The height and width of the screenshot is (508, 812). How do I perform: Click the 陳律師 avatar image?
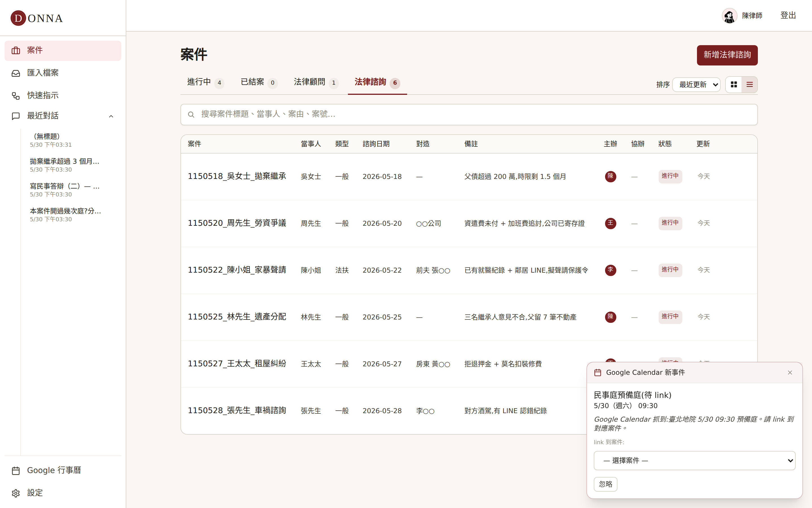click(x=729, y=16)
